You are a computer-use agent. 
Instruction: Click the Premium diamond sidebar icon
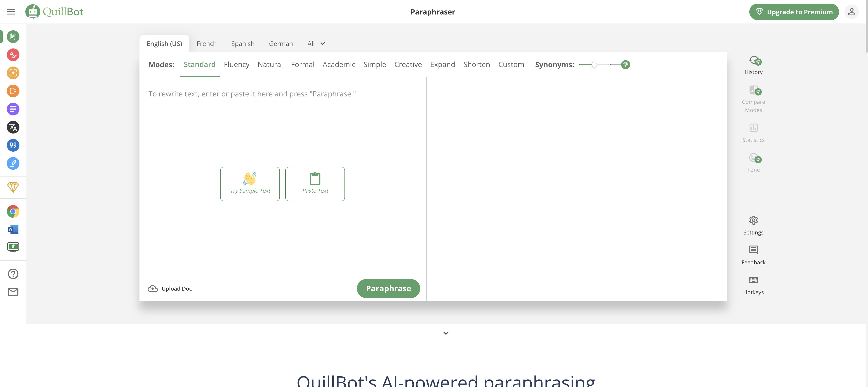pos(13,187)
